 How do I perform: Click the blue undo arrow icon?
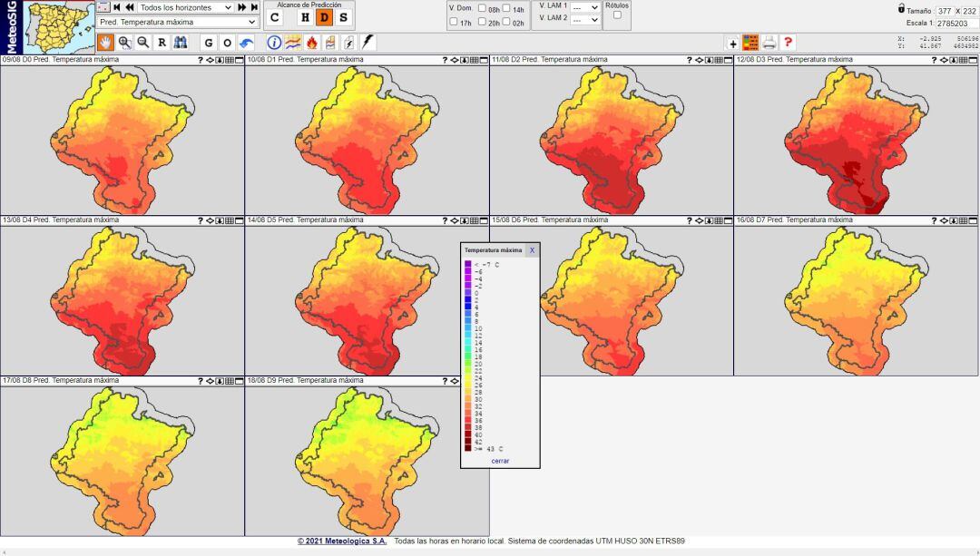click(247, 41)
